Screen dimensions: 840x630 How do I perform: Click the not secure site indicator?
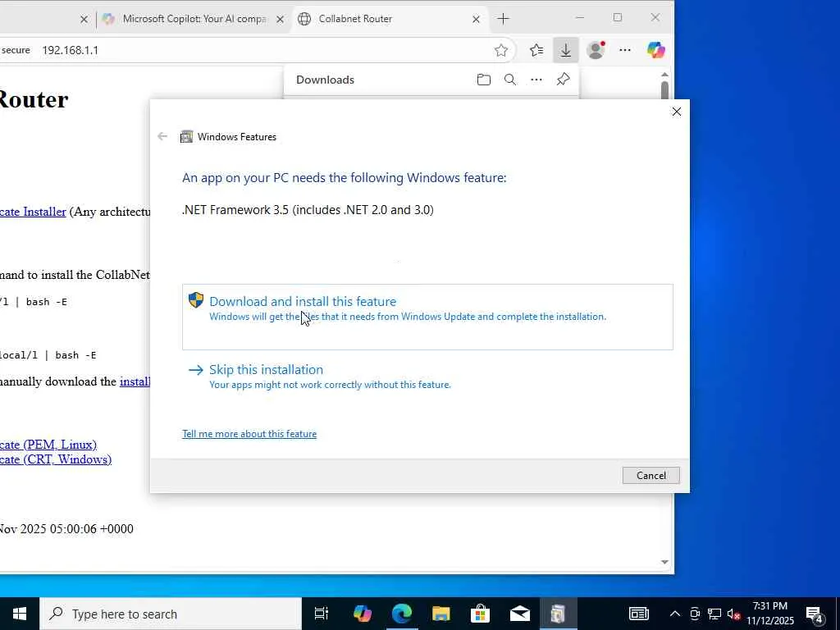pyautogui.click(x=16, y=50)
